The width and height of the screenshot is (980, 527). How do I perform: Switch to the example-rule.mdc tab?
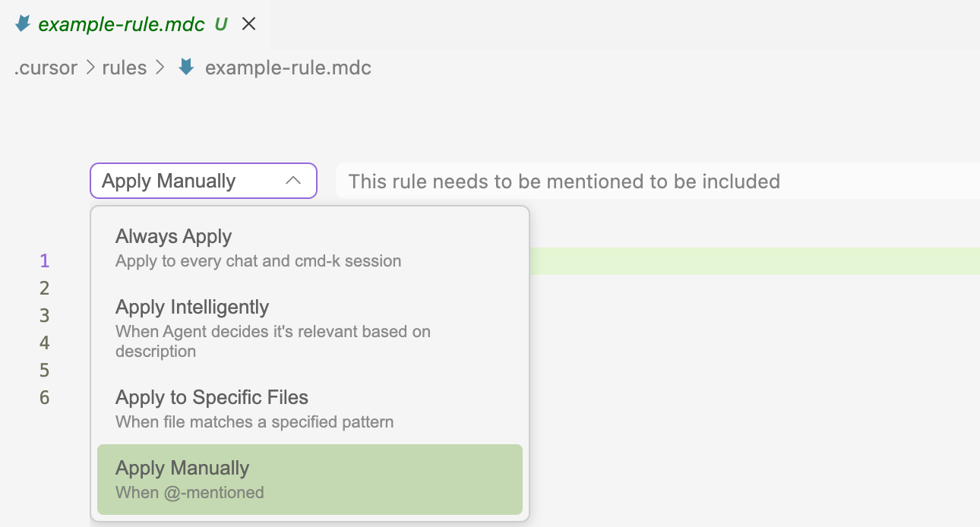(122, 24)
